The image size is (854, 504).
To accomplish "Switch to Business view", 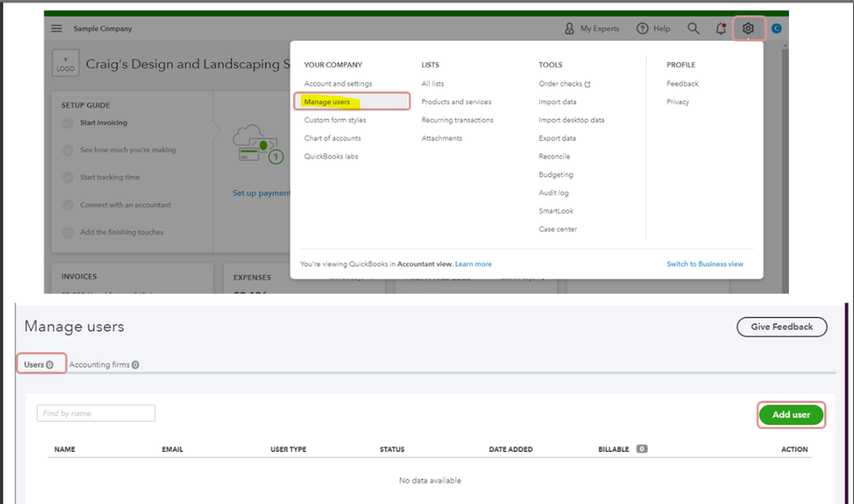I will click(704, 264).
